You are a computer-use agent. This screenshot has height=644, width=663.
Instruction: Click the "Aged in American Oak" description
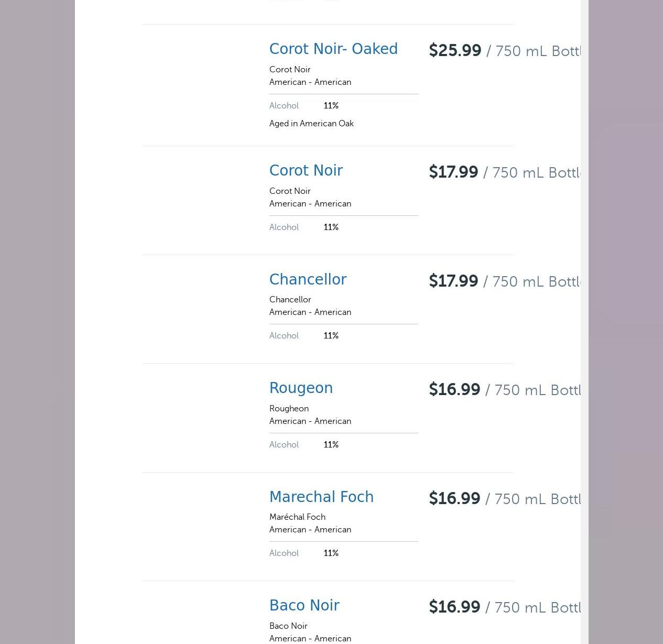click(x=311, y=124)
